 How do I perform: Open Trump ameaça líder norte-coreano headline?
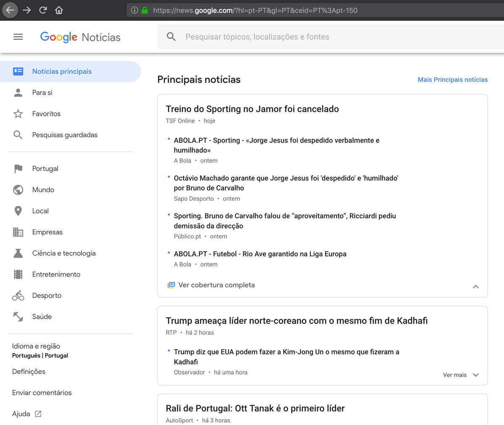(297, 321)
